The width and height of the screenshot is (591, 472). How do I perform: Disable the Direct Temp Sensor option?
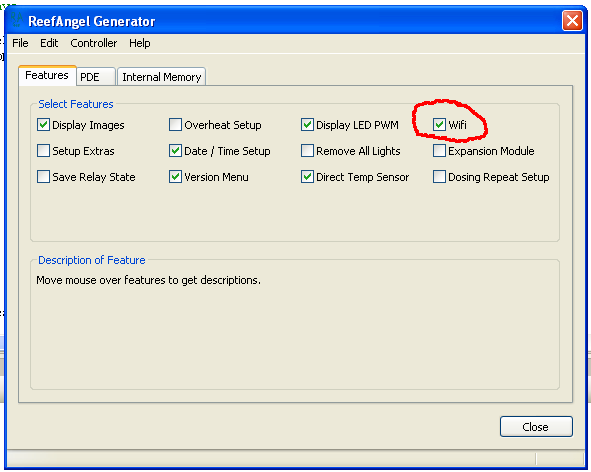click(x=307, y=176)
